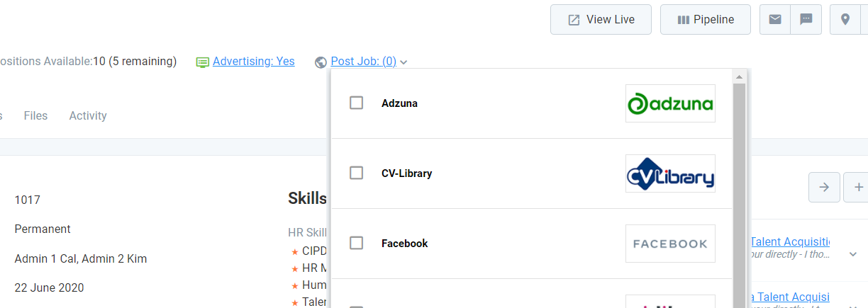Viewport: 868px width, 308px height.
Task: Click the Facebook logo image
Action: pyautogui.click(x=670, y=244)
